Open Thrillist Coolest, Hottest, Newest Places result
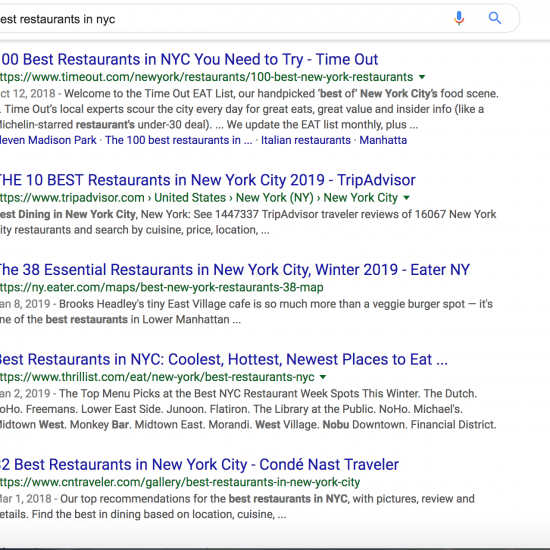 [224, 359]
